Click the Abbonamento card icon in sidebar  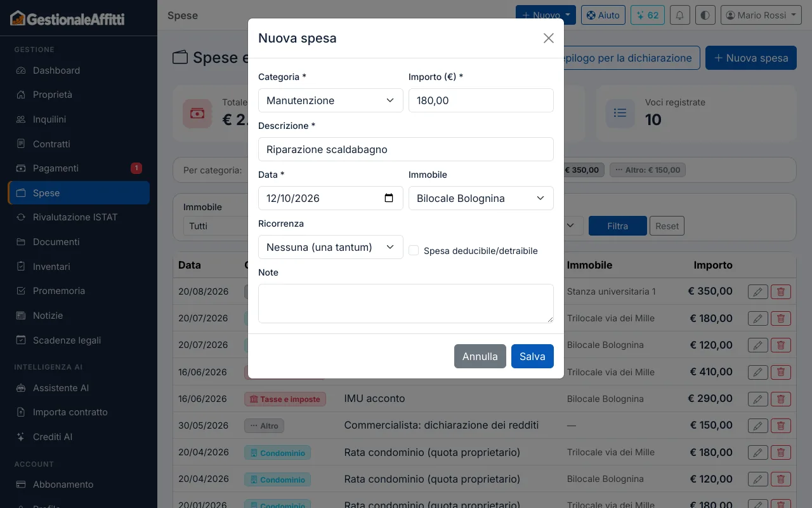21,485
